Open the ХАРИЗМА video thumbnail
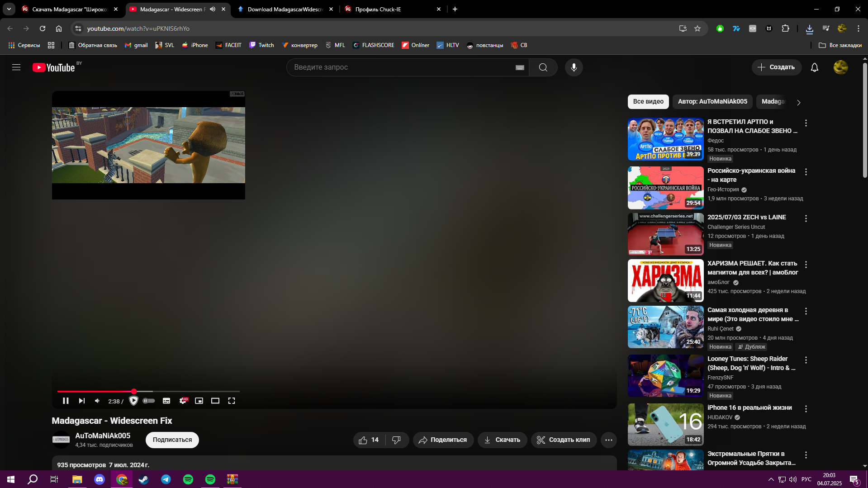The image size is (868, 488). click(x=665, y=280)
